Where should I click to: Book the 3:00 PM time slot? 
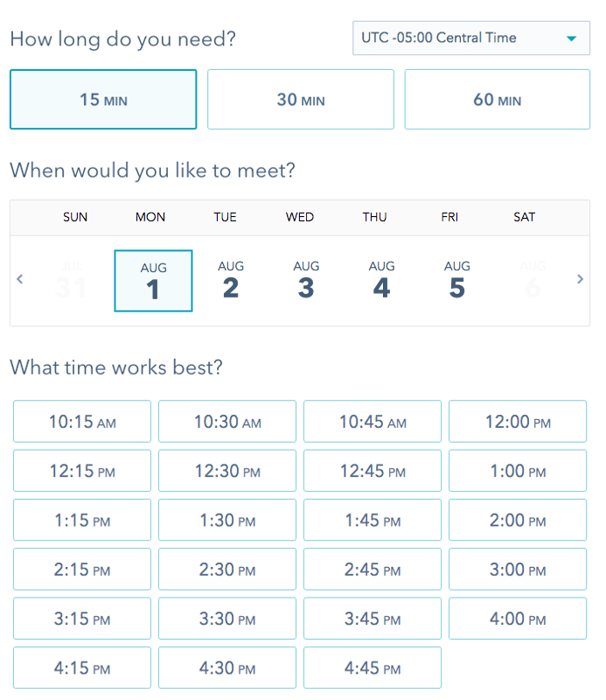coord(518,570)
